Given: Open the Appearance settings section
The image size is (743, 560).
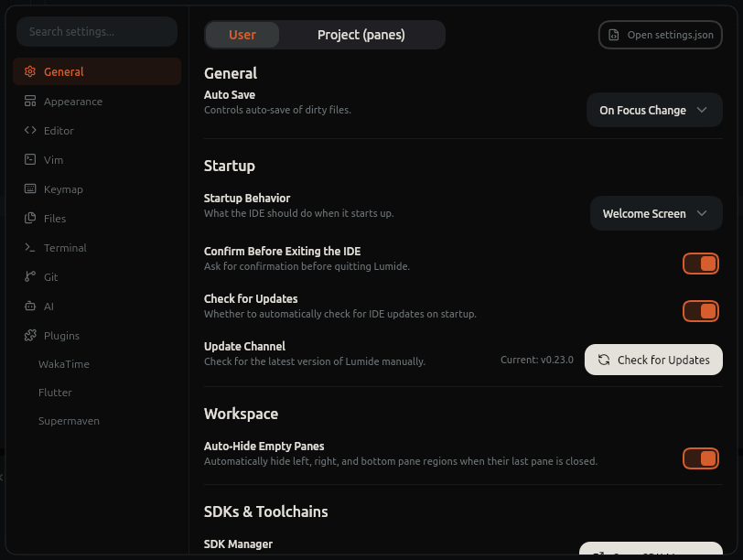Looking at the screenshot, I should coord(97,101).
